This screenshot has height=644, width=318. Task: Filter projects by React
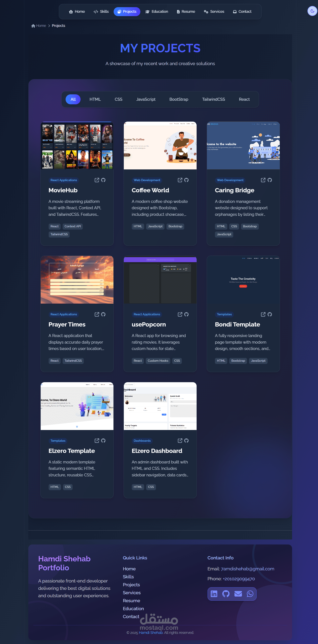244,99
